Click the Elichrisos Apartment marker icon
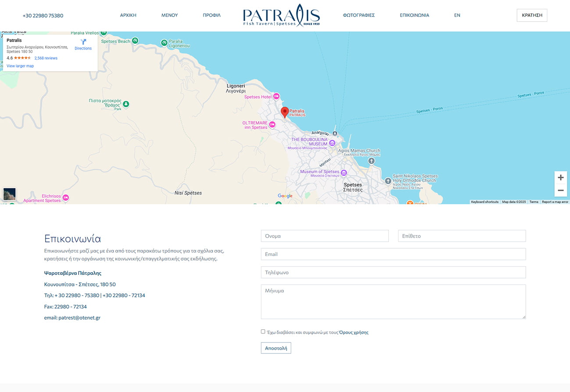 click(x=65, y=198)
